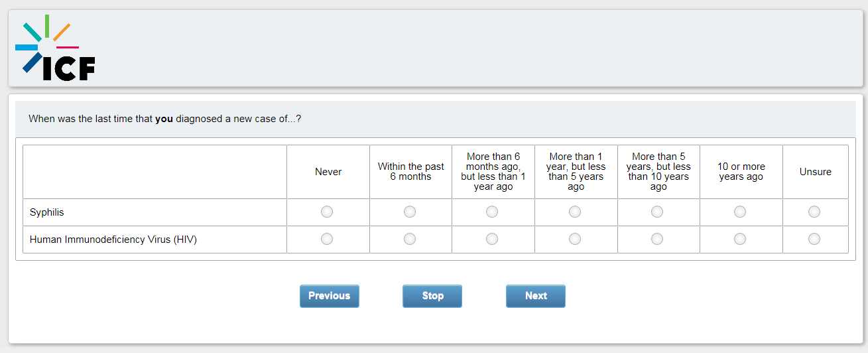
Task: Select 10 or more years ago for Syphilis
Action: 740,212
